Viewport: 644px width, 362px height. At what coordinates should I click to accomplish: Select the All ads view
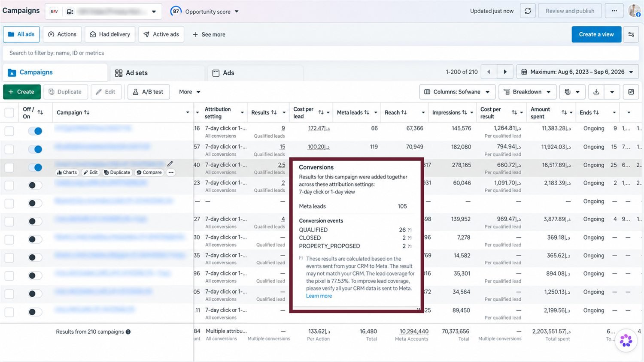point(21,34)
